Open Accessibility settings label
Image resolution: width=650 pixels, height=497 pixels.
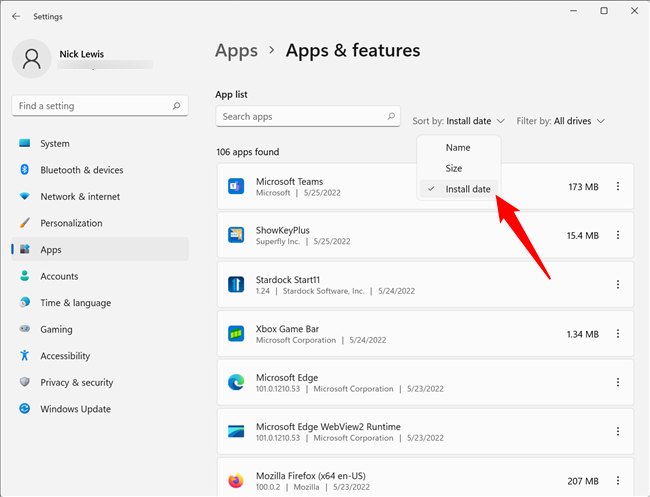click(65, 356)
